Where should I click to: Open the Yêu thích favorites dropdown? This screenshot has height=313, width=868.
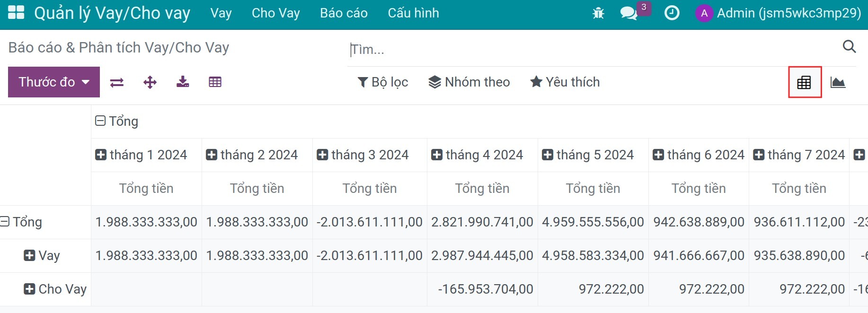(565, 82)
